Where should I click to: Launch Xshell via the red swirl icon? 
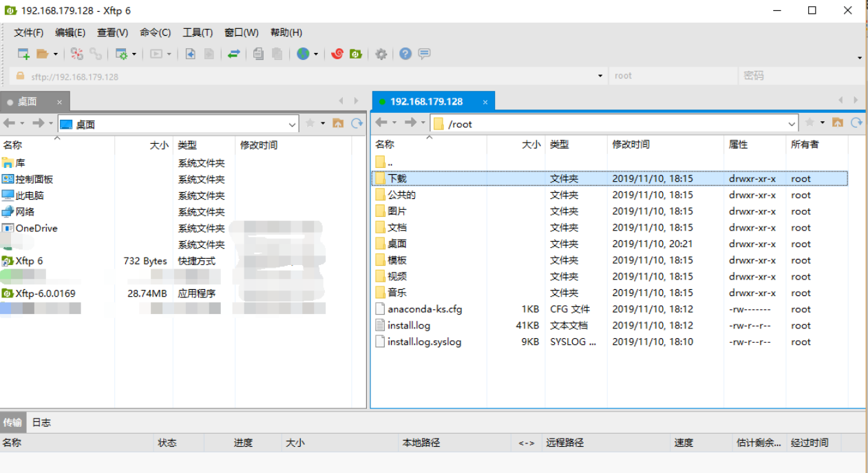337,54
